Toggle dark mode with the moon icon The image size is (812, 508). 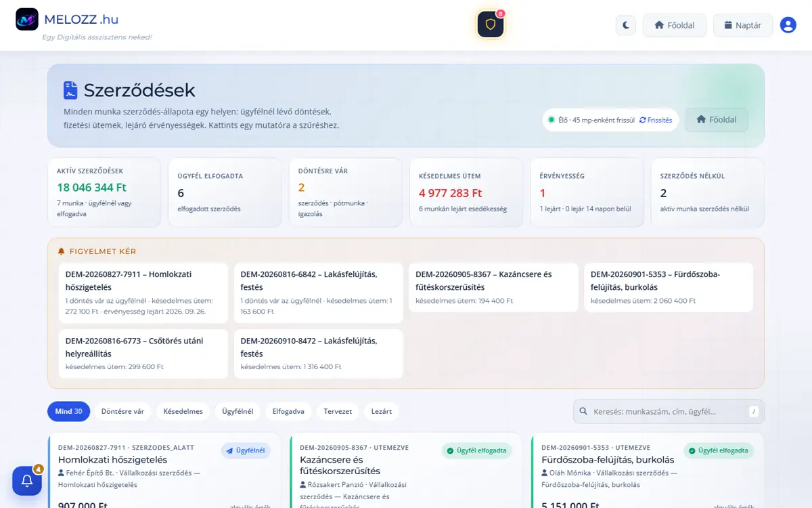pos(626,25)
